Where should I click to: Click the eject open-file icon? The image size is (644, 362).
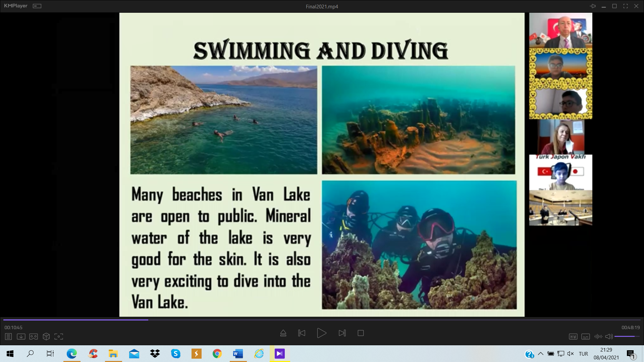click(283, 333)
